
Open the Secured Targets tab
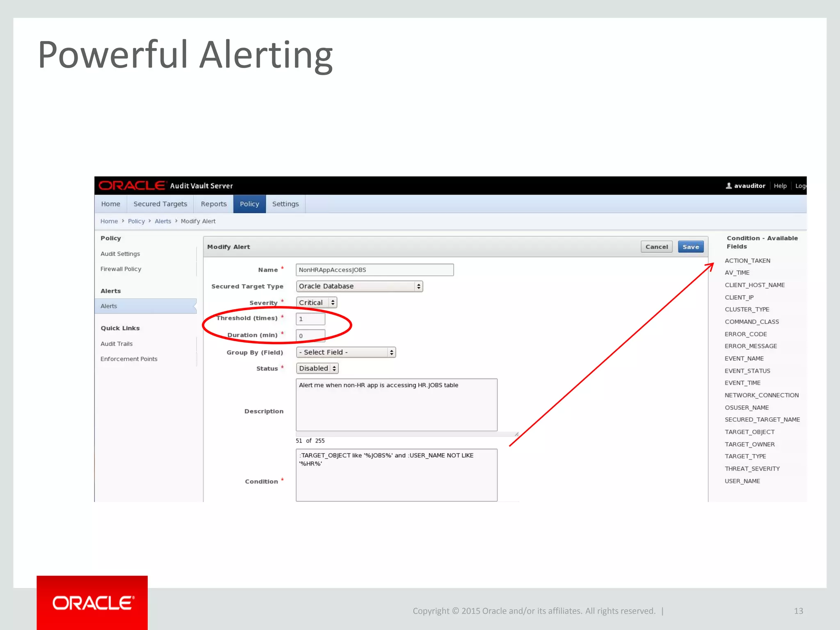click(160, 204)
